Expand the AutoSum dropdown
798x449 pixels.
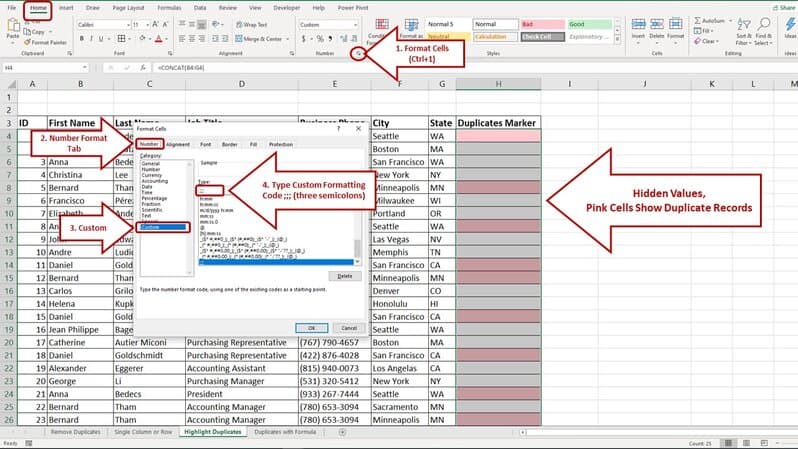pyautogui.click(x=730, y=21)
